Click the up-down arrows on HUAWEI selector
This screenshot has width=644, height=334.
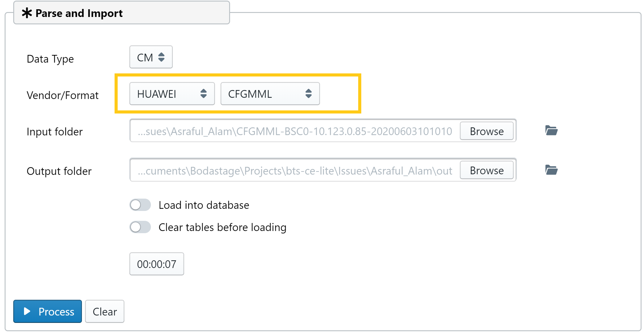click(203, 93)
